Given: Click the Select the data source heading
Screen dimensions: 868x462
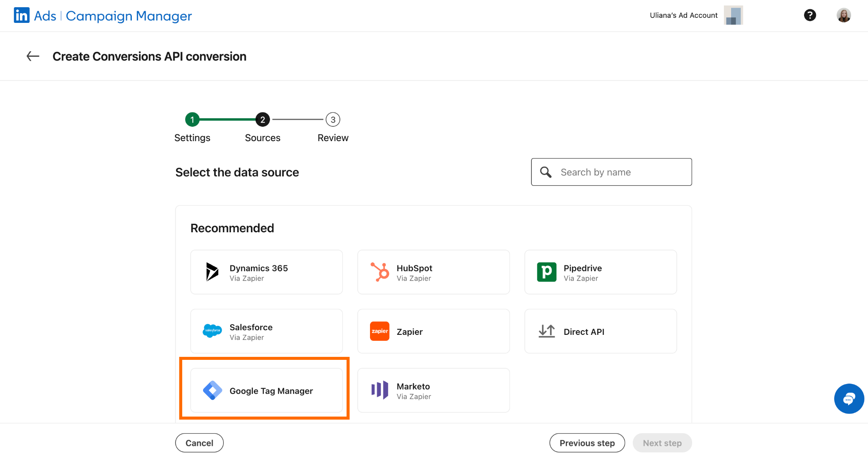Looking at the screenshot, I should tap(237, 172).
